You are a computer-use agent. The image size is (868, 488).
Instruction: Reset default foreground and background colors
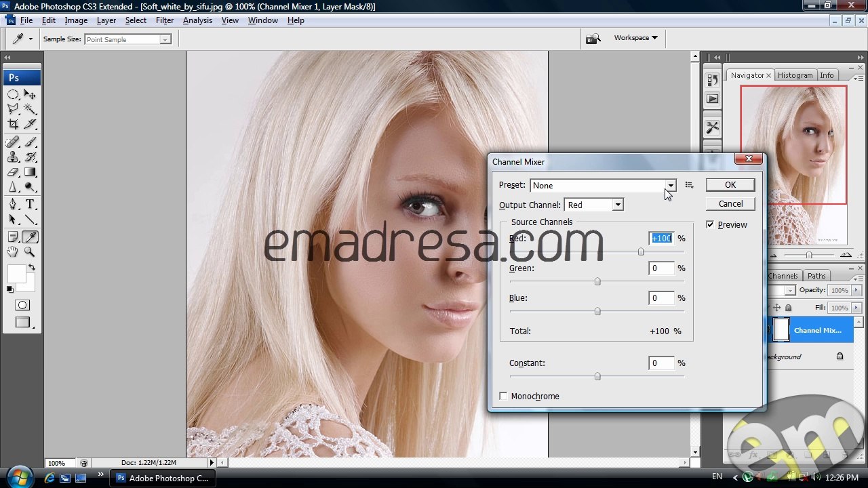tap(9, 289)
